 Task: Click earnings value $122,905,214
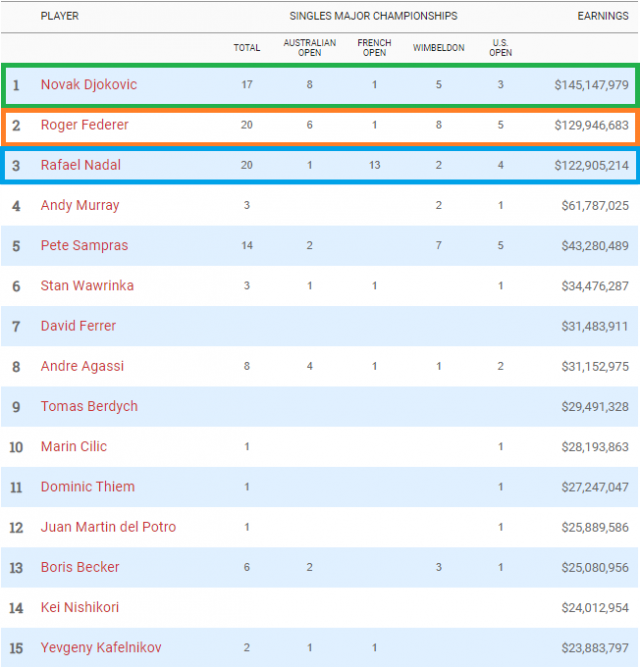(x=591, y=165)
